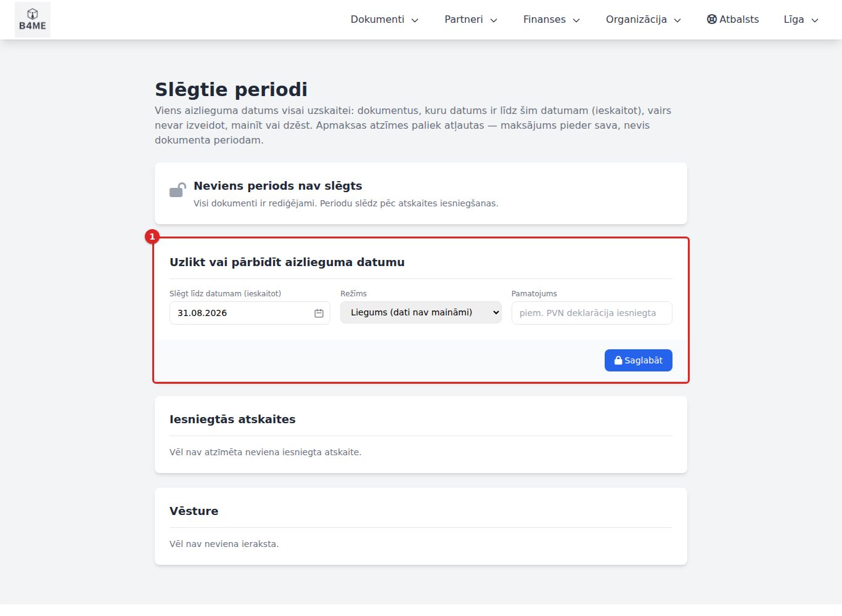Image resolution: width=842 pixels, height=616 pixels.
Task: Click the Partneri menu label
Action: click(x=464, y=20)
